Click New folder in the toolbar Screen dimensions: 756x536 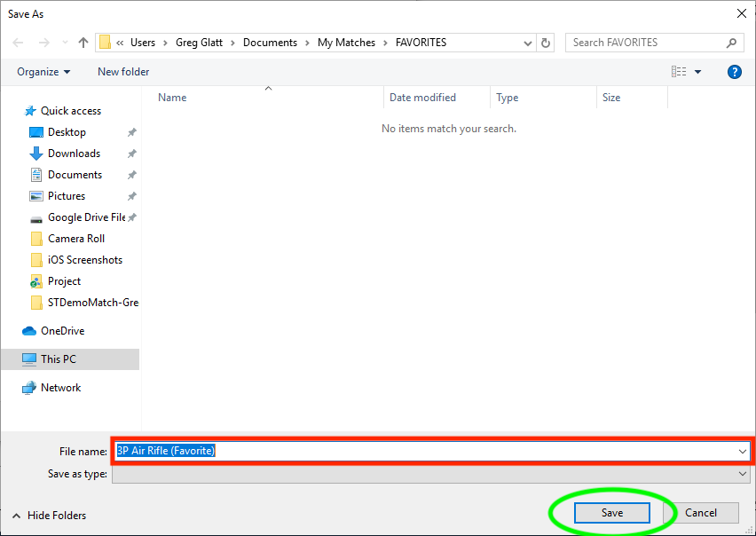click(x=123, y=72)
